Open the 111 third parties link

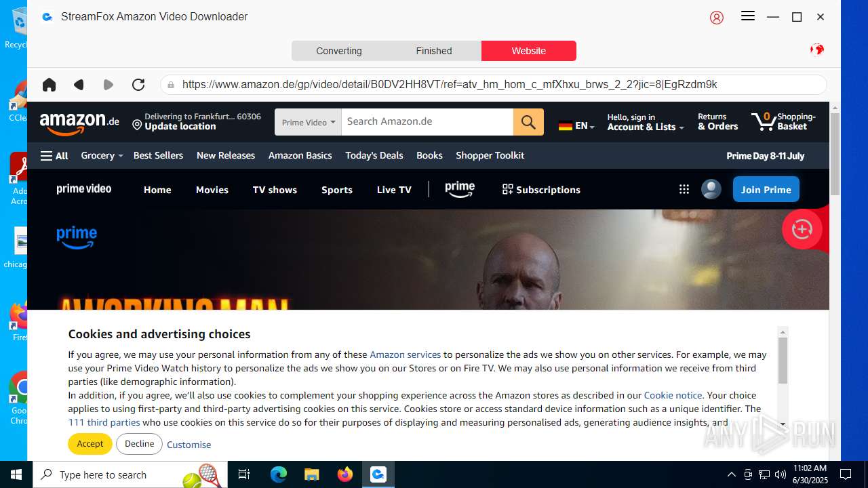tap(104, 422)
